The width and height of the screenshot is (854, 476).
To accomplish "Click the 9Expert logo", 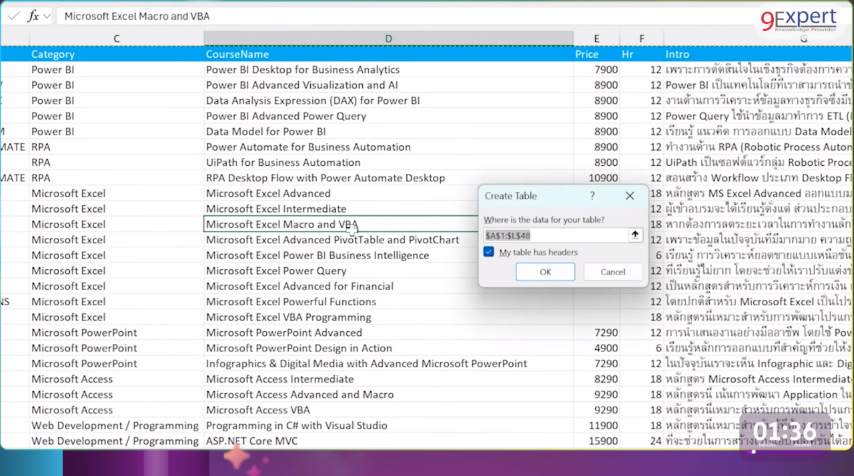I will [798, 21].
